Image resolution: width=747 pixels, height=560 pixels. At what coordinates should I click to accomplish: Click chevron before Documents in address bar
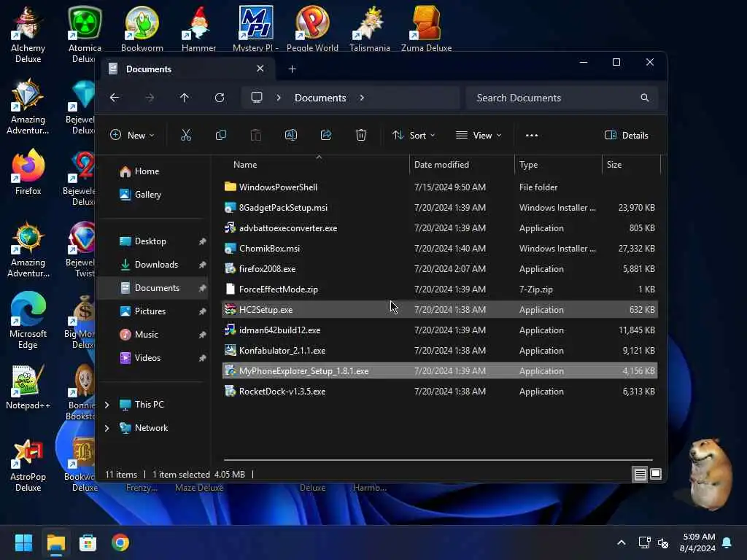(279, 98)
